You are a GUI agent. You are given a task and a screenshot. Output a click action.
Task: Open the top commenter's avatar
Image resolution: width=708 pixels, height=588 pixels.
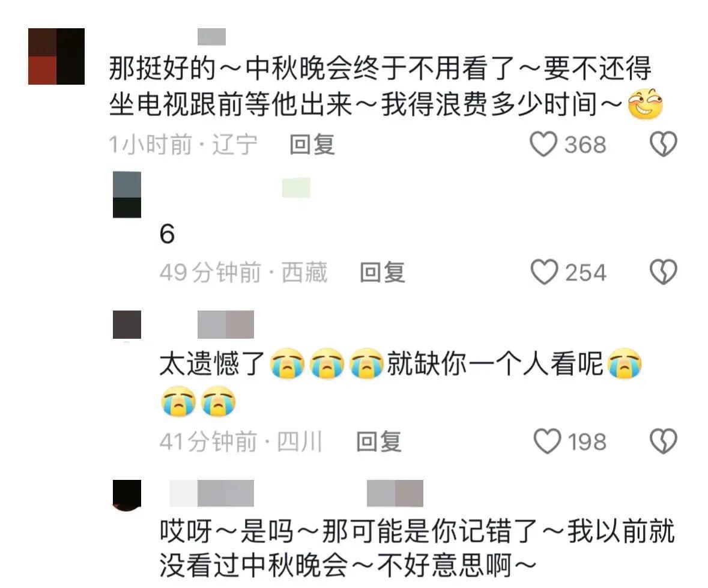click(x=56, y=56)
